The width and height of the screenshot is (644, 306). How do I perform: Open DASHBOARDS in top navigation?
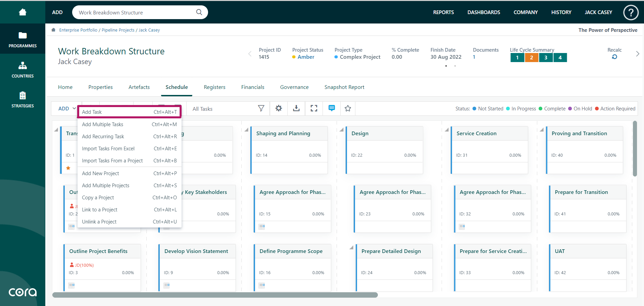[484, 12]
